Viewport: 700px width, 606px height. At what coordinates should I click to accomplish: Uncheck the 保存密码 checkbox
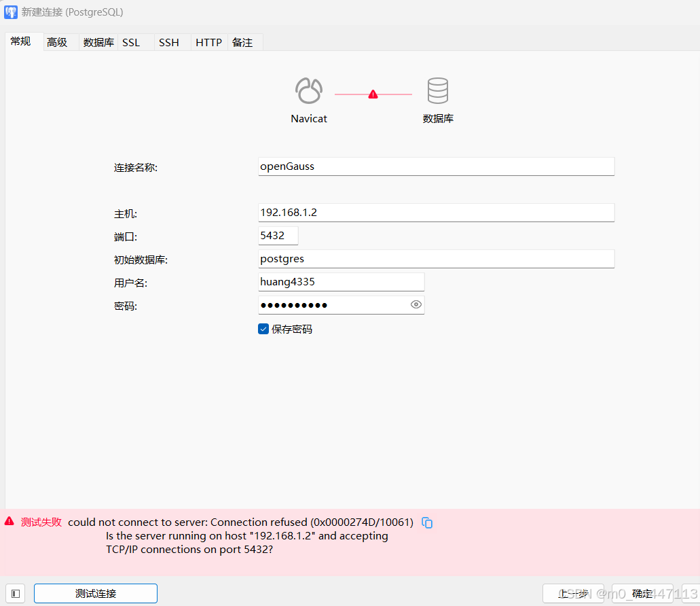click(x=263, y=329)
